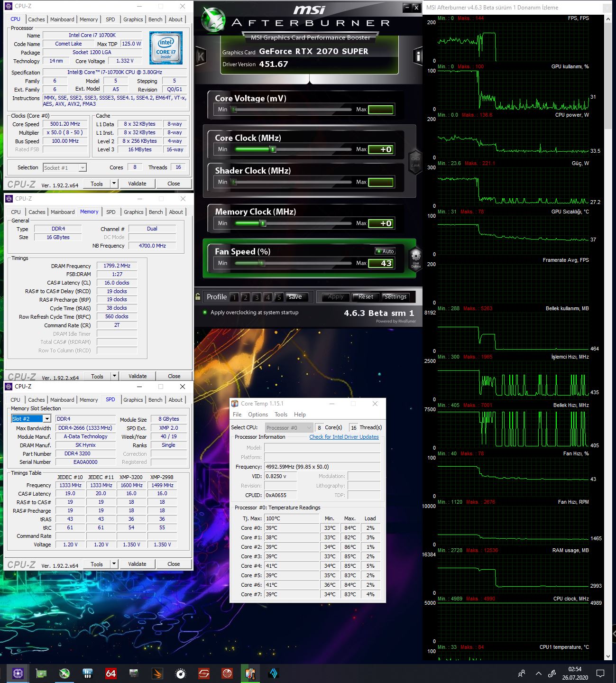This screenshot has width=616, height=683.
Task: Open the red circuit-style taskbar icon
Action: click(x=204, y=673)
